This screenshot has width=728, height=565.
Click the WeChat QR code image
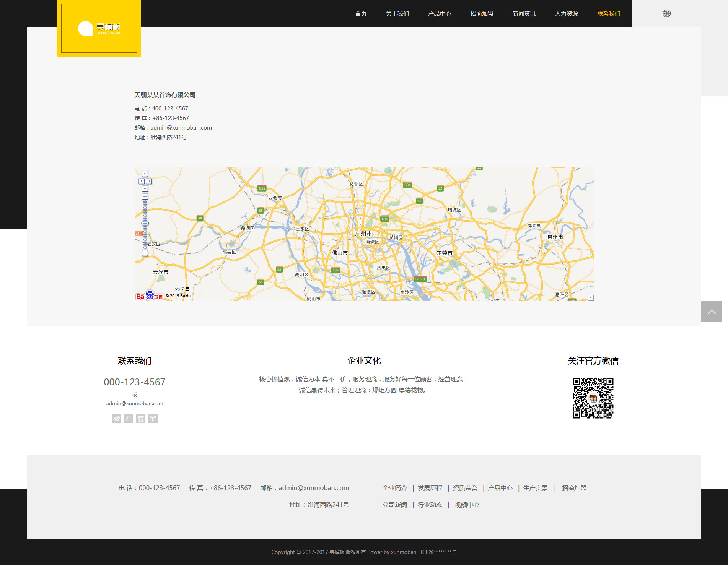point(593,398)
